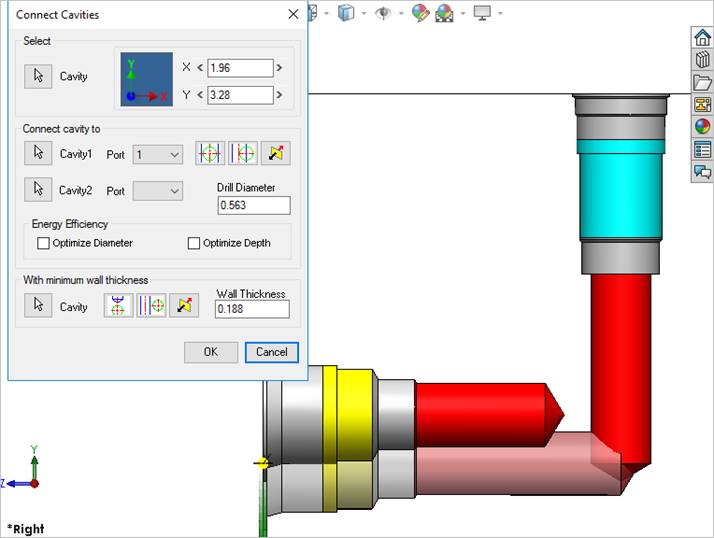Enable the Optimize Diameter checkbox
Image resolution: width=714 pixels, height=538 pixels.
(x=43, y=243)
